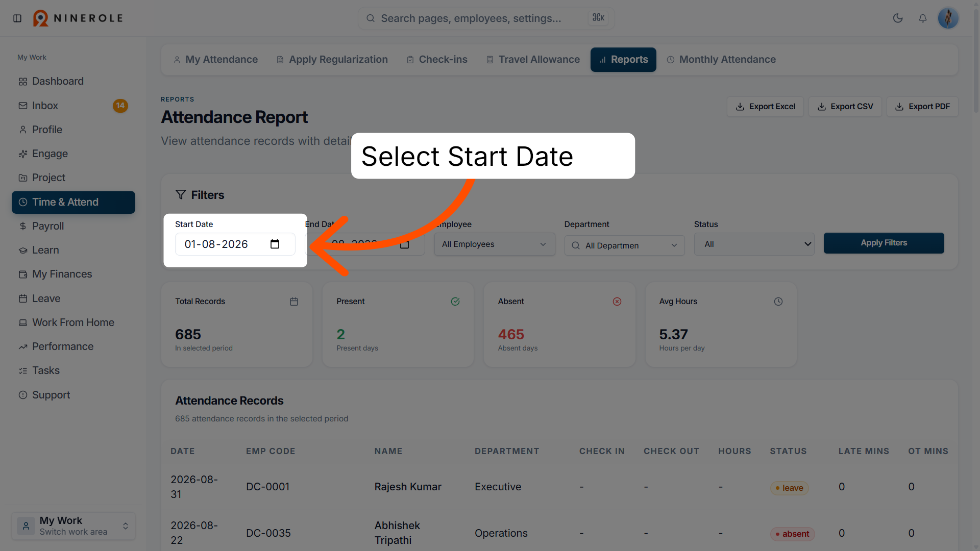Image resolution: width=980 pixels, height=551 pixels.
Task: Open the user avatar menu
Action: pyautogui.click(x=948, y=18)
